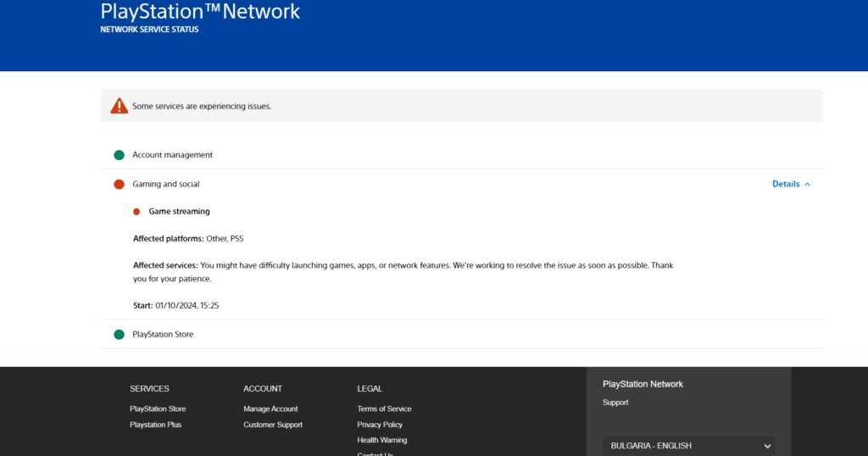This screenshot has width=868, height=456.
Task: Click green status dot beside PlayStation Store row
Action: [x=119, y=334]
